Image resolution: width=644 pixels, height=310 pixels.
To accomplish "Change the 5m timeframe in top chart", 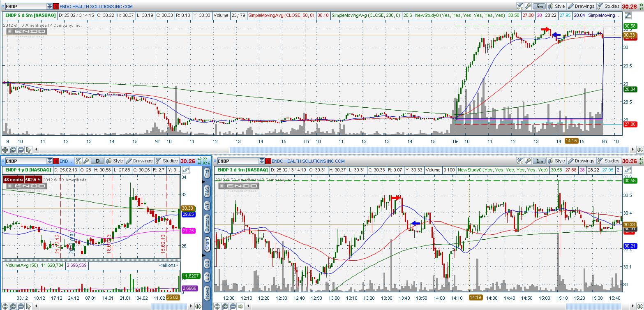I will [539, 6].
